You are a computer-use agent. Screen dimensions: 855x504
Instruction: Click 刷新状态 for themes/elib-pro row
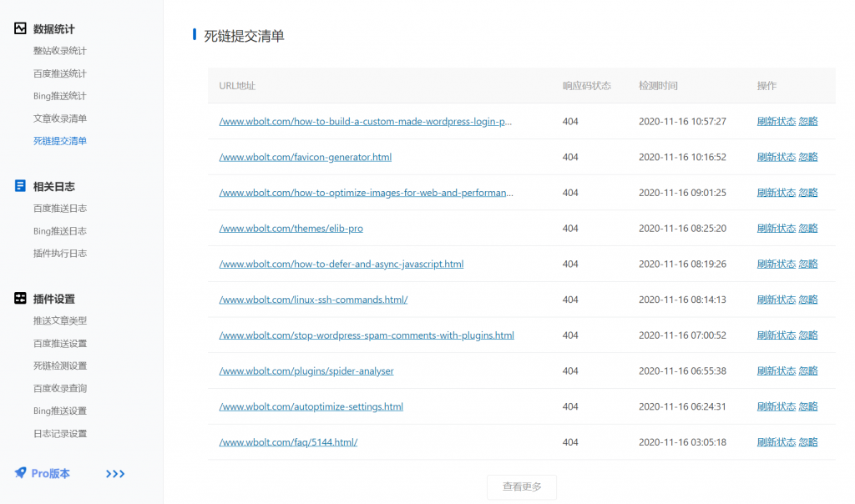click(x=776, y=229)
